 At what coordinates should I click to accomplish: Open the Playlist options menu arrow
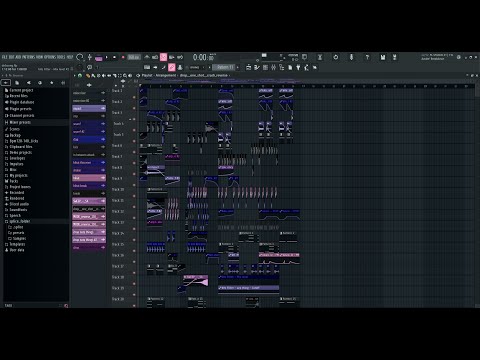tap(75, 76)
